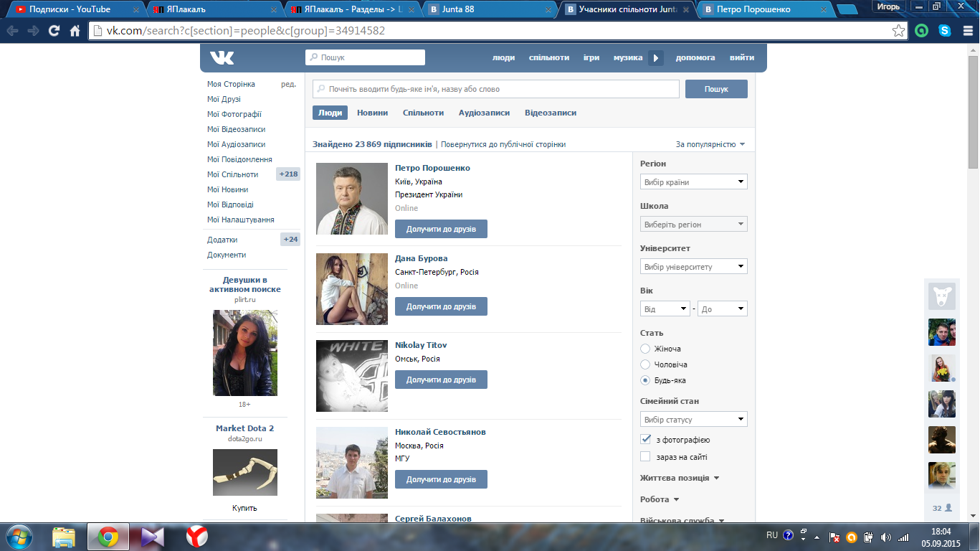Open the Windows Start menu
This screenshot has height=551, width=980.
(18, 537)
